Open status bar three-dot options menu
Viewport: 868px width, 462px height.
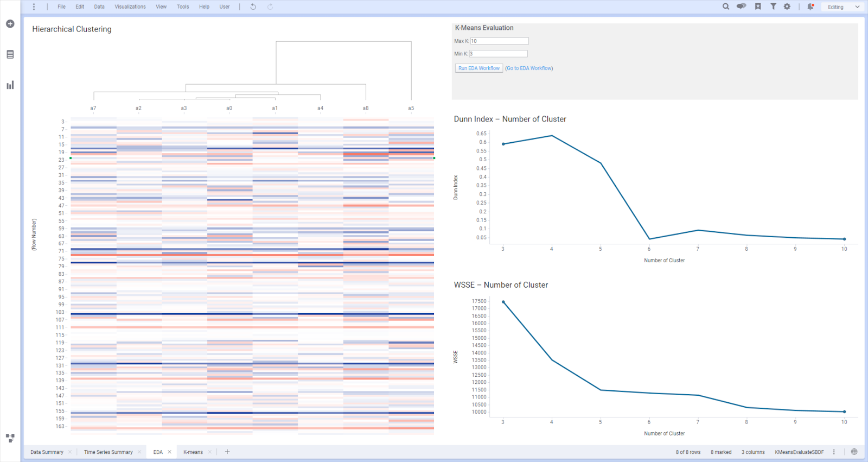[x=834, y=452]
